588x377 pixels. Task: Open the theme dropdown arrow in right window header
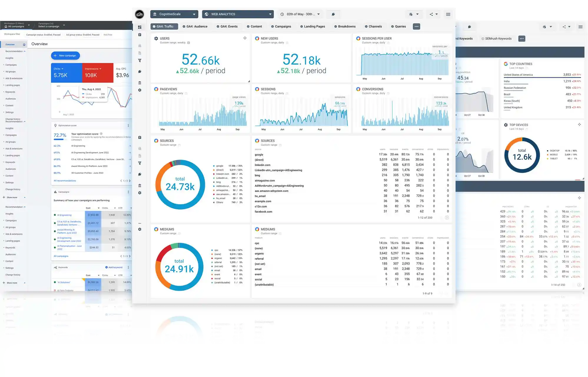point(551,27)
